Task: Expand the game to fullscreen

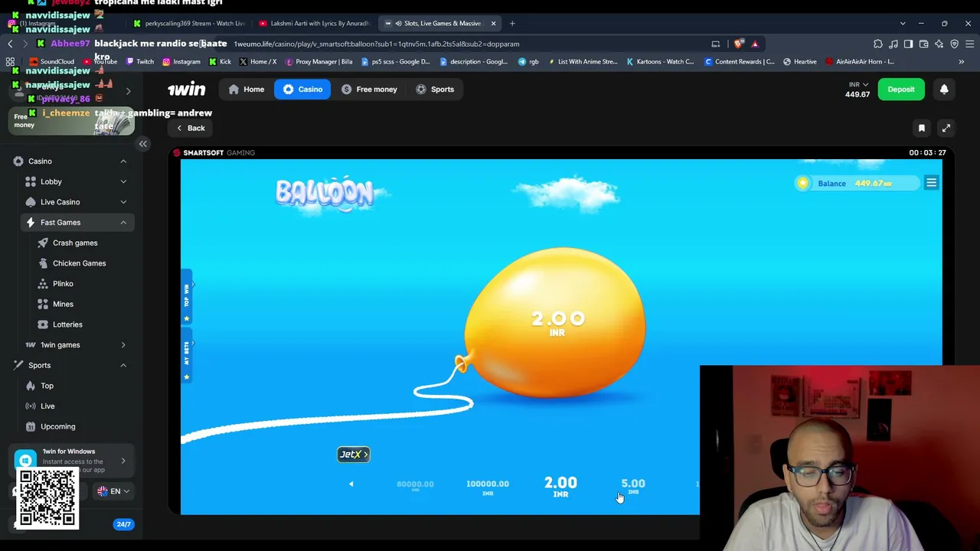Action: pos(946,129)
